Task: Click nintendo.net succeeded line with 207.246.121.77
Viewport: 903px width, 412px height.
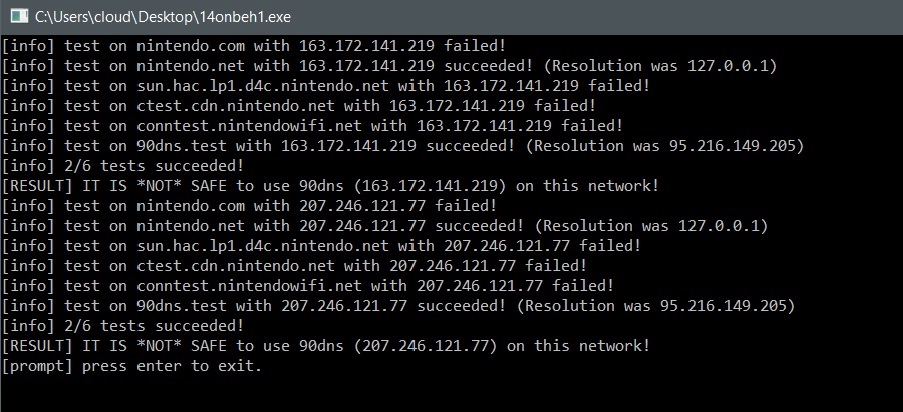Action: click(x=385, y=226)
